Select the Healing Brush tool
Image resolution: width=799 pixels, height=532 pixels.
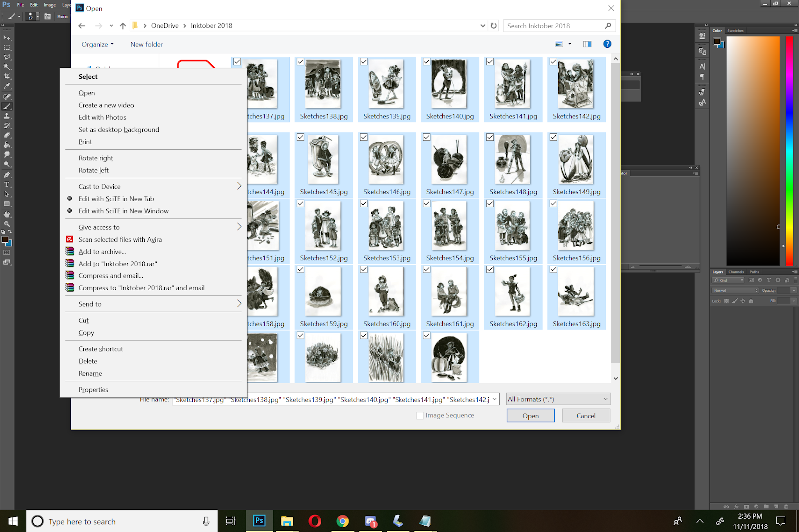tap(7, 97)
